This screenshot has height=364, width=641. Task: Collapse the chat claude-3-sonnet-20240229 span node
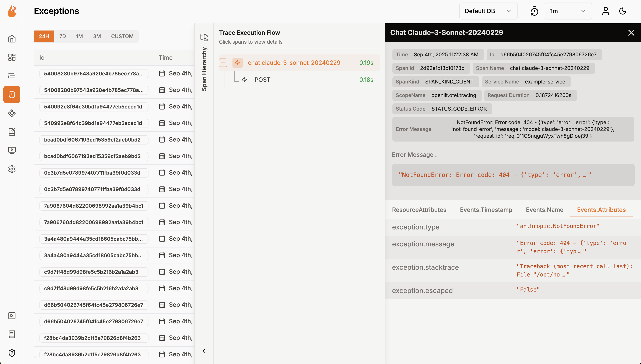point(223,63)
